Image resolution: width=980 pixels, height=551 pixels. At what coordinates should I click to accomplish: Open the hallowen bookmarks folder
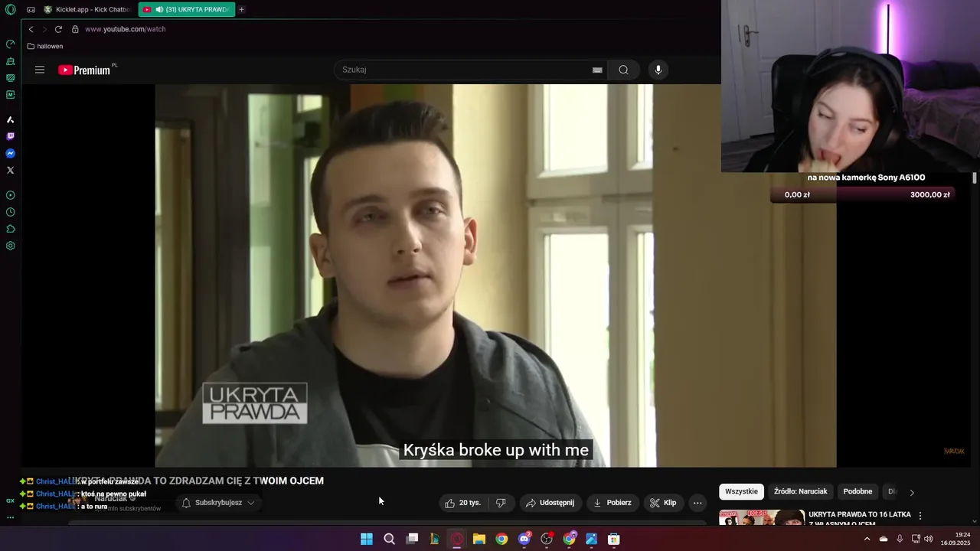click(45, 46)
